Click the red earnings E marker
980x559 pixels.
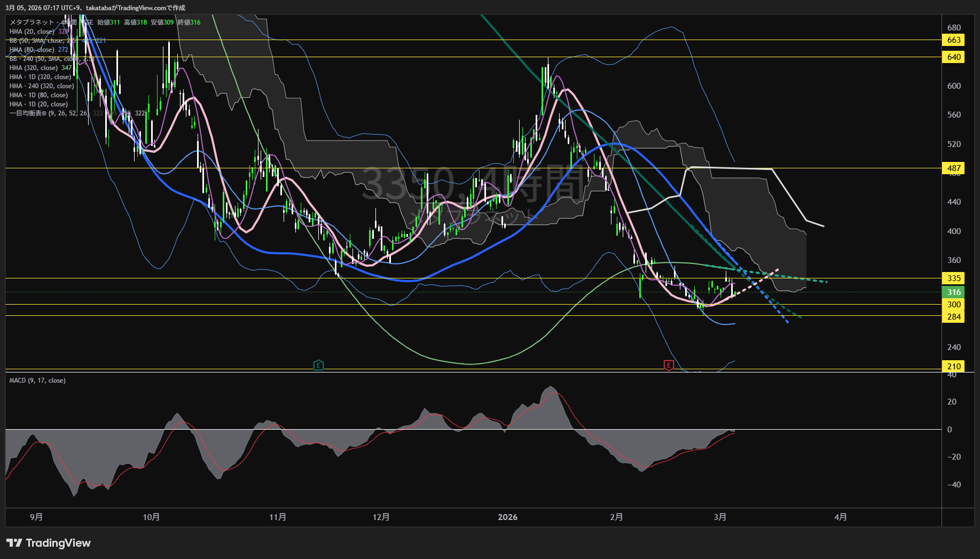click(668, 366)
